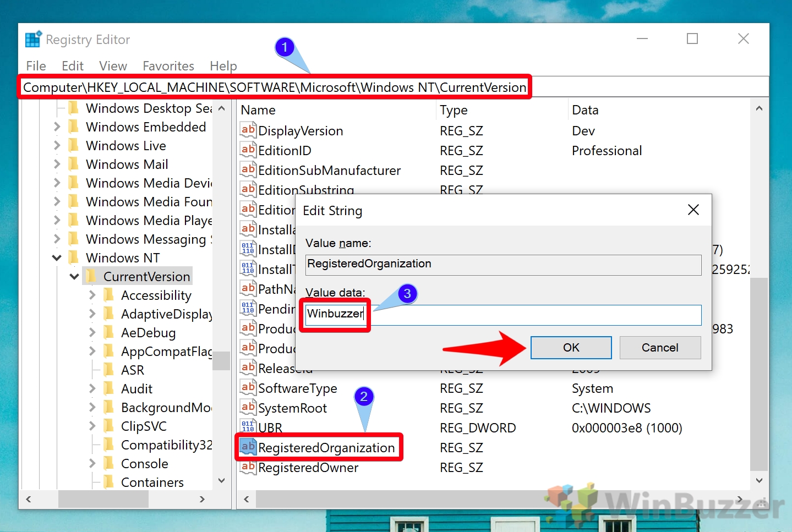
Task: Click the string icon next to RegisteredOrganization
Action: [x=248, y=447]
